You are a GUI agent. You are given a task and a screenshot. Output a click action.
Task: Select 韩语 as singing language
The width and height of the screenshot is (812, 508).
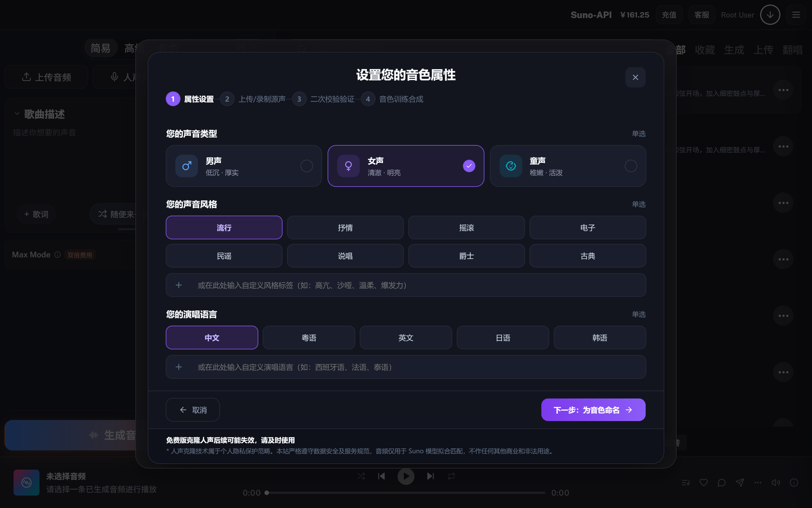tap(600, 337)
